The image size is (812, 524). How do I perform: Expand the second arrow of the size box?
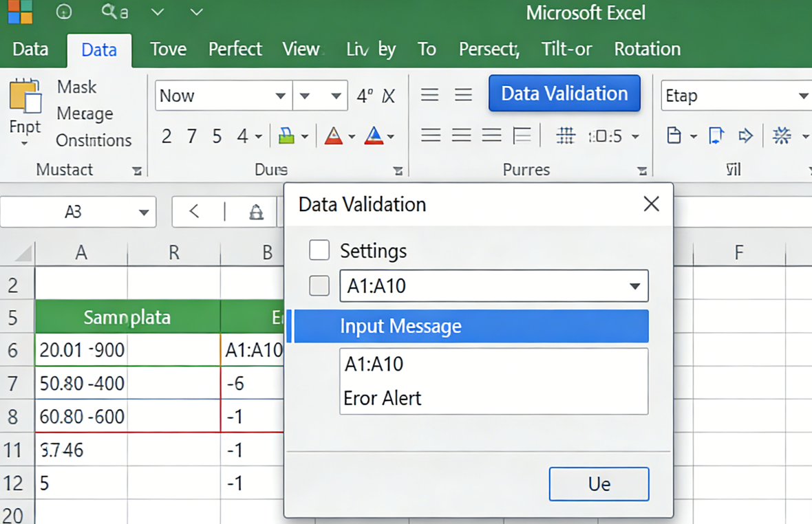pyautogui.click(x=336, y=96)
